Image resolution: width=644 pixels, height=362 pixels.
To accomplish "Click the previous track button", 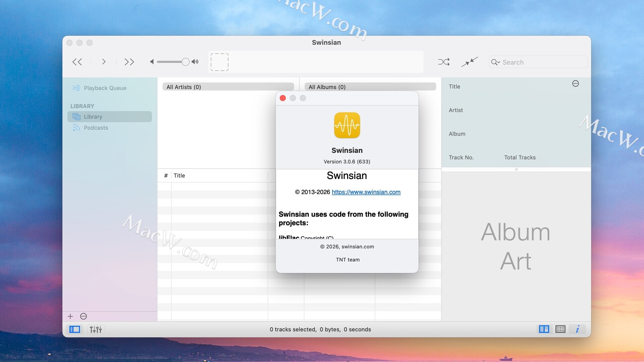I will pos(77,62).
